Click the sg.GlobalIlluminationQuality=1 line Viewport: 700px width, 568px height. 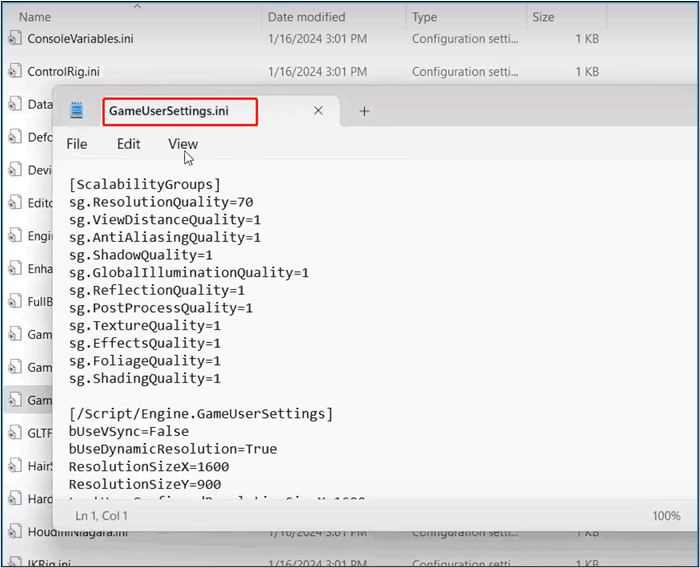point(189,273)
